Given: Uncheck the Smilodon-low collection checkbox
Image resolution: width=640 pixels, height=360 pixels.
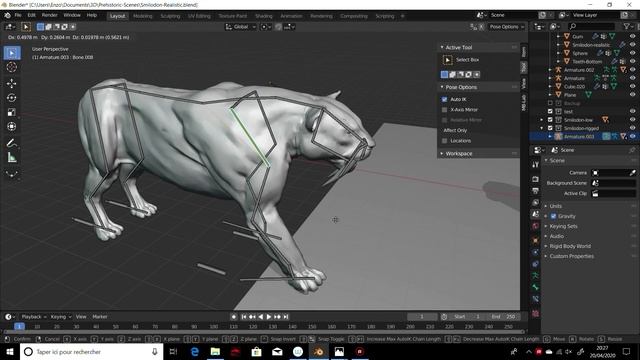Looking at the screenshot, I should point(550,120).
